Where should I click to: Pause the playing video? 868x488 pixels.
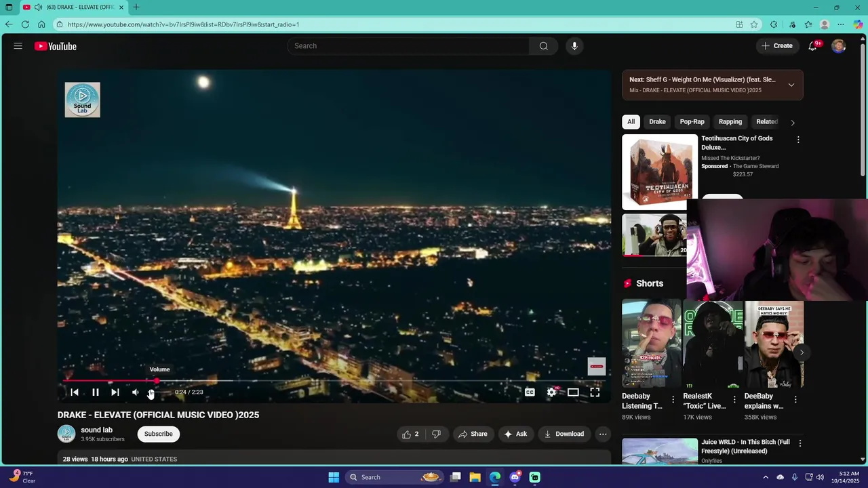tap(96, 392)
